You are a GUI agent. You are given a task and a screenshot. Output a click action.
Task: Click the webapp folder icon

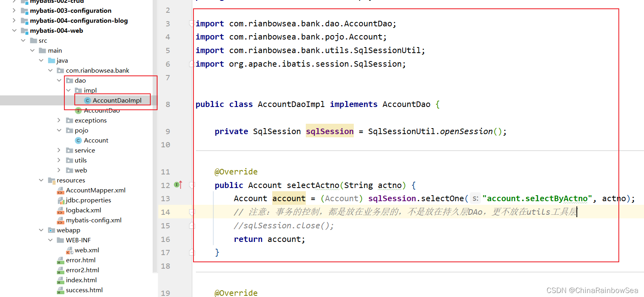52,230
